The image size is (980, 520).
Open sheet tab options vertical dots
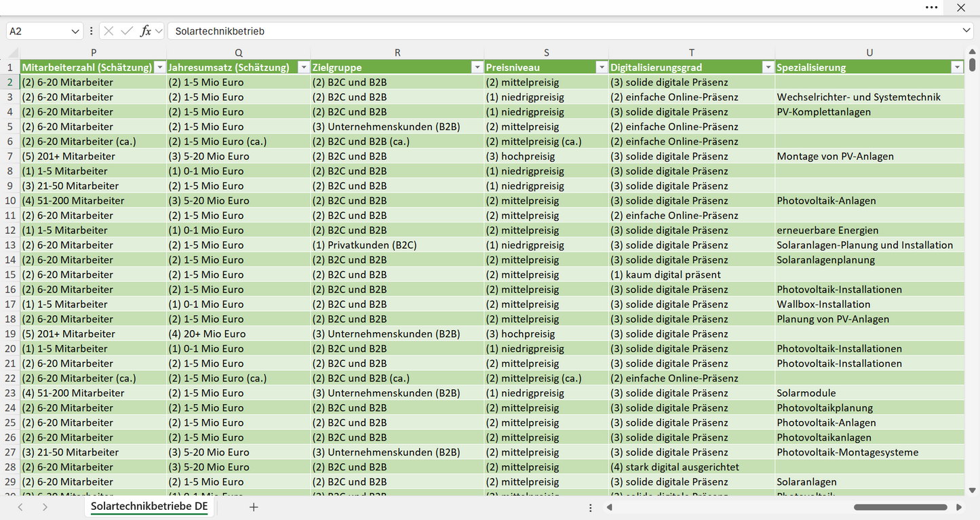pyautogui.click(x=591, y=507)
